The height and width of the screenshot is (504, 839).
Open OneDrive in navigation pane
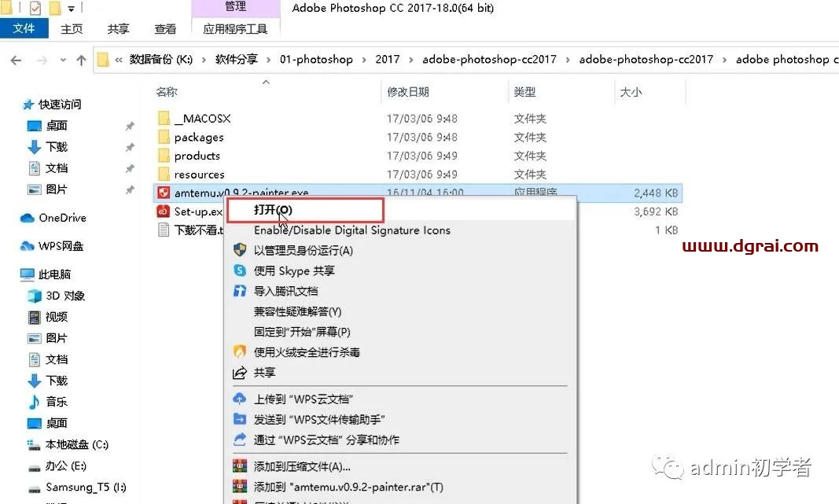click(62, 218)
